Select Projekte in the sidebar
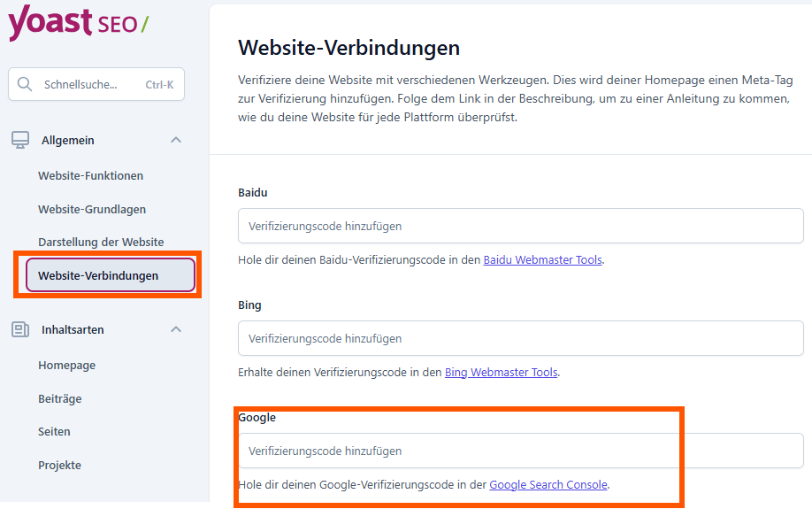812x509 pixels. click(x=59, y=465)
